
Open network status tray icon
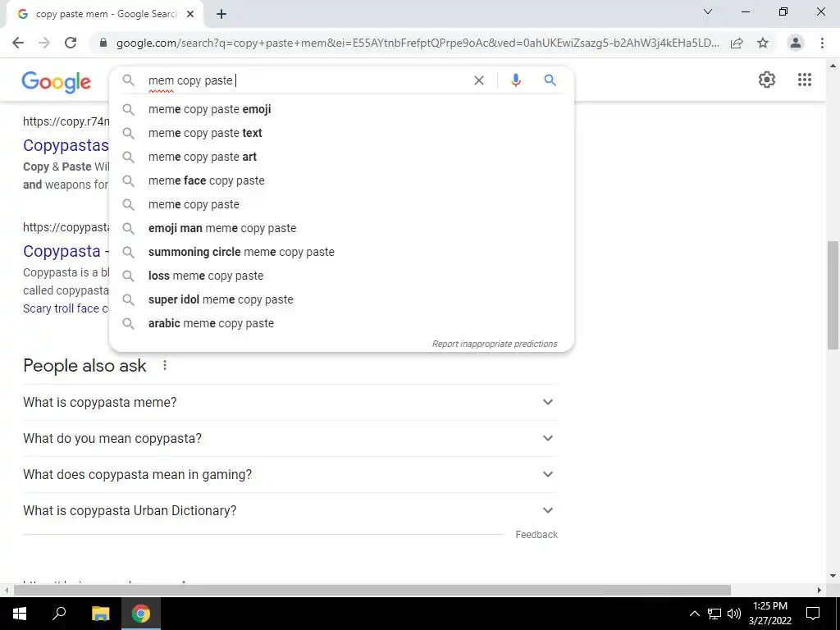[x=714, y=614]
